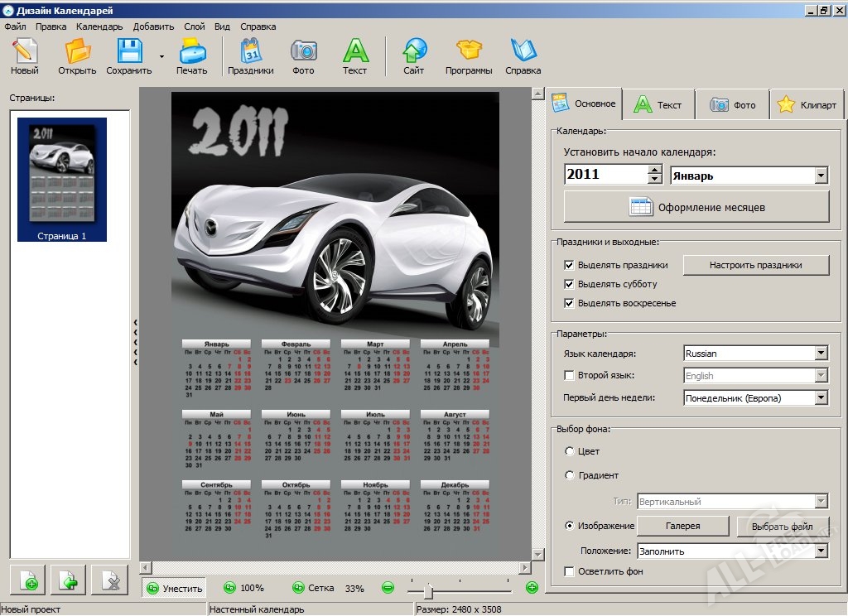Viewport: 848px width, 616px height.
Task: Select the Градиент background radio button
Action: pos(569,475)
